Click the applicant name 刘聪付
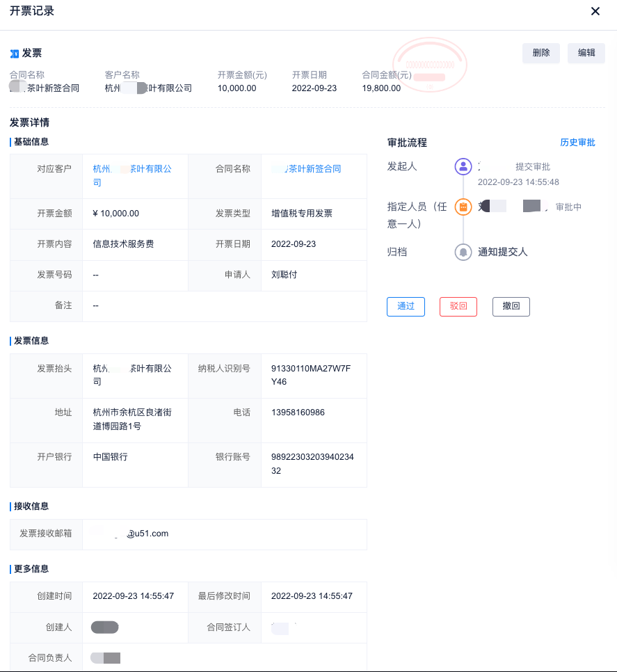 coord(284,275)
